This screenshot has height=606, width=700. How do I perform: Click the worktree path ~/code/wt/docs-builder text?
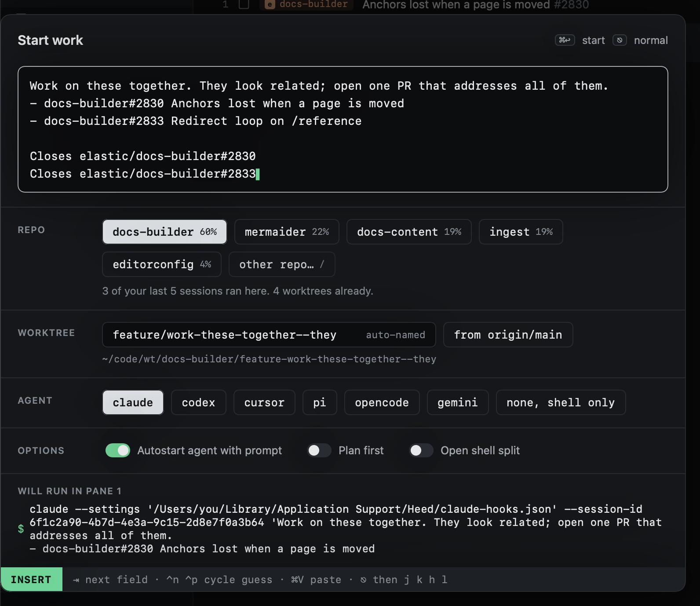[x=269, y=359]
